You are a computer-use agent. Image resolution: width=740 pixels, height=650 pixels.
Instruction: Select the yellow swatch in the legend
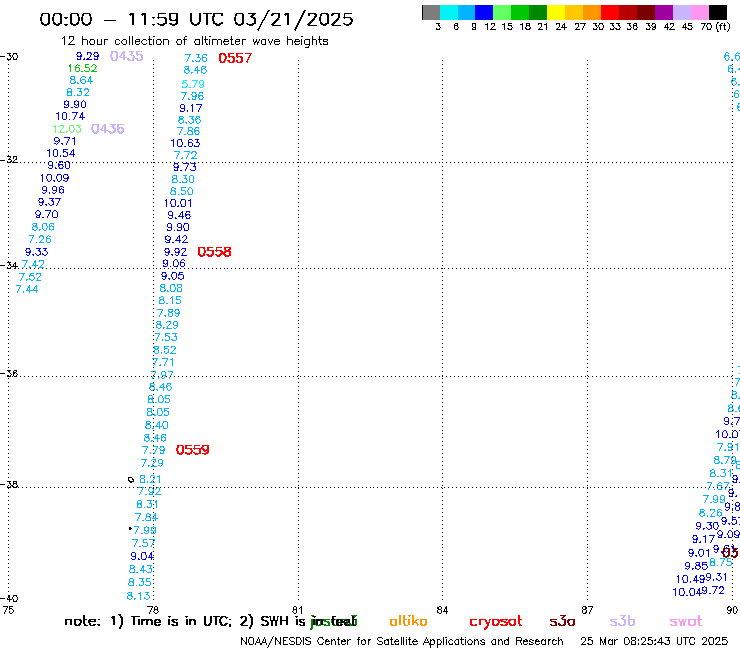tap(556, 12)
